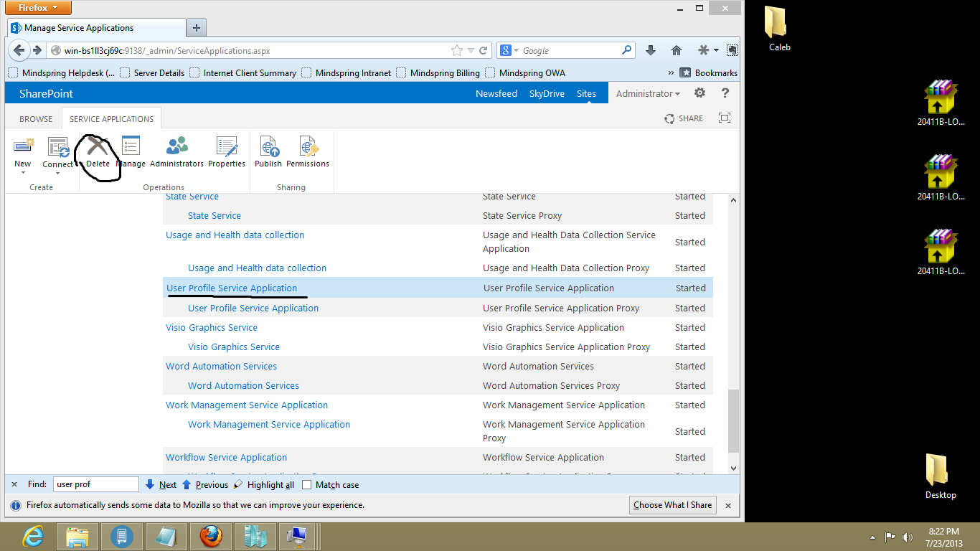Screen dimensions: 980x551
Task: Open Sites in the SharePoint top bar
Action: pyautogui.click(x=586, y=93)
